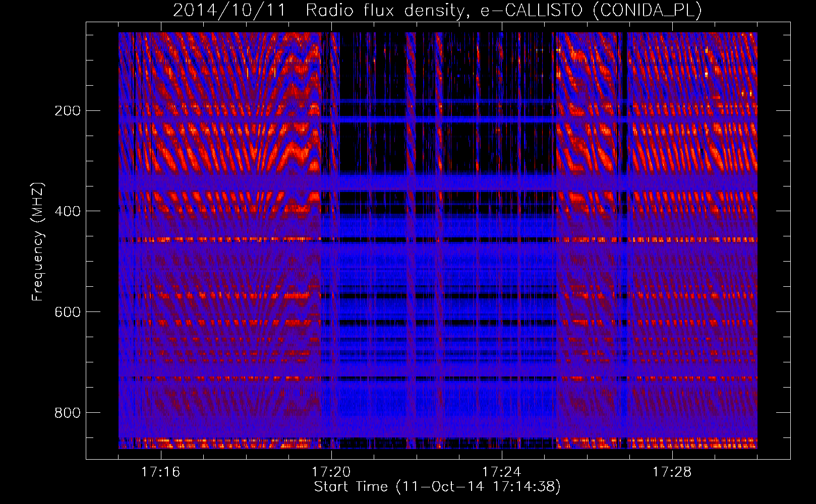Click the plot title mentioning e-CALLISTO

click(x=437, y=11)
